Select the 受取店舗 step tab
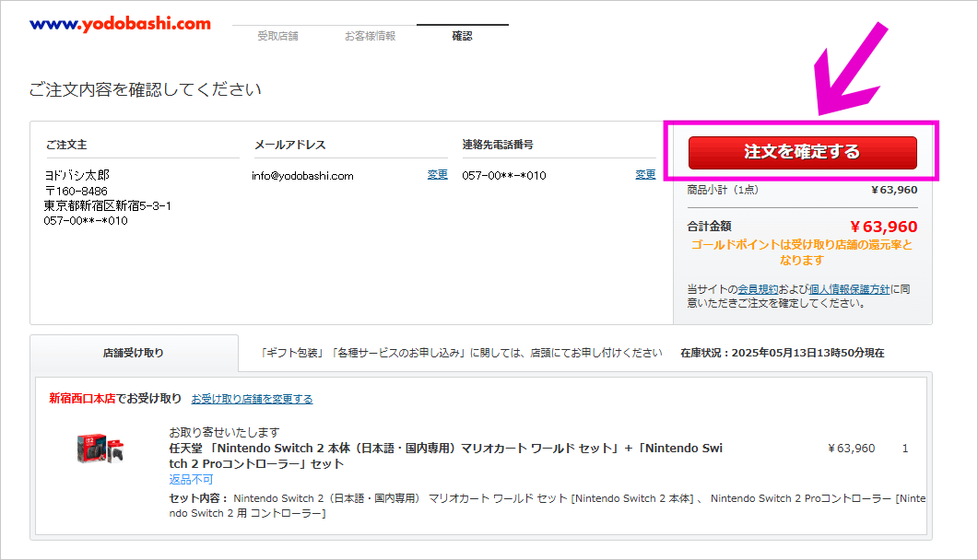Viewport: 978px width, 560px height. (x=277, y=36)
